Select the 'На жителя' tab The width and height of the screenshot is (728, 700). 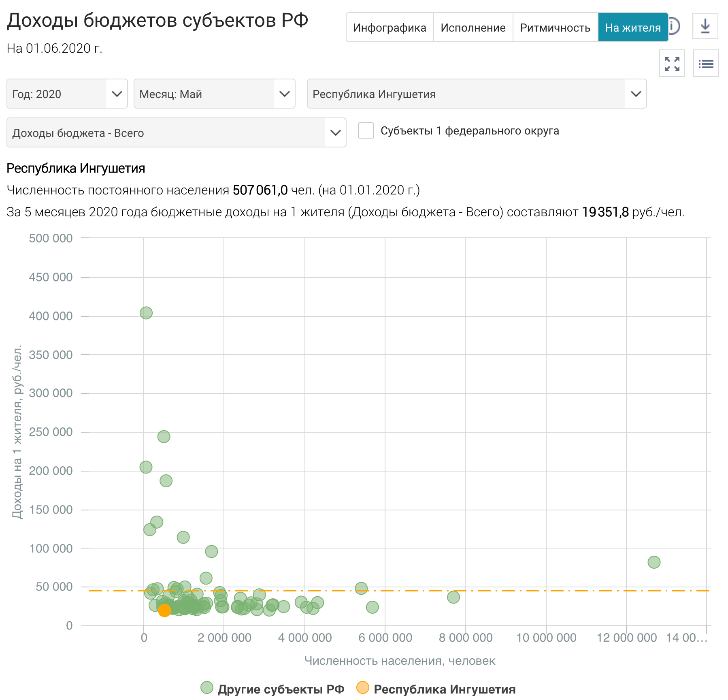click(x=632, y=28)
